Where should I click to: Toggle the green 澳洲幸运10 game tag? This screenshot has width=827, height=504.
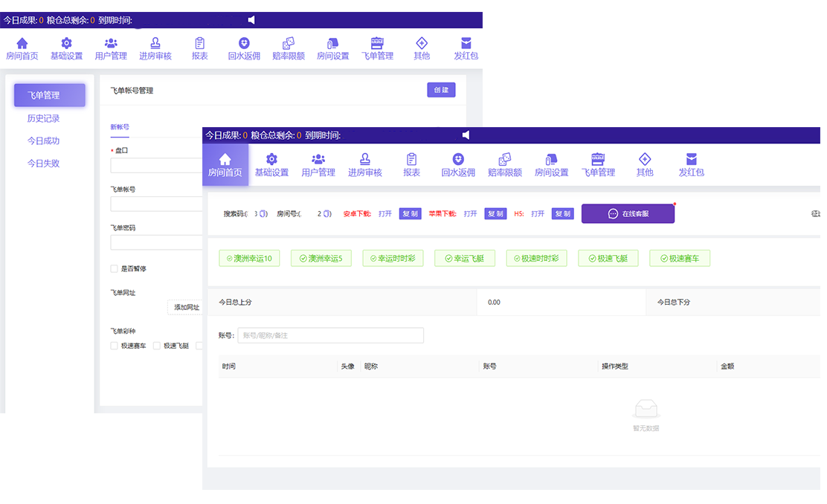pos(249,259)
